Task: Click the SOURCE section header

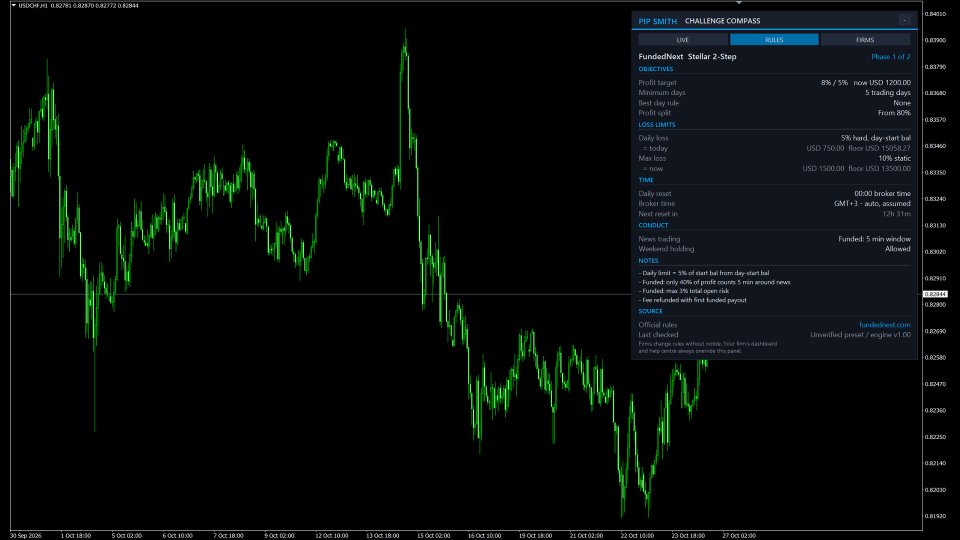Action: [650, 311]
